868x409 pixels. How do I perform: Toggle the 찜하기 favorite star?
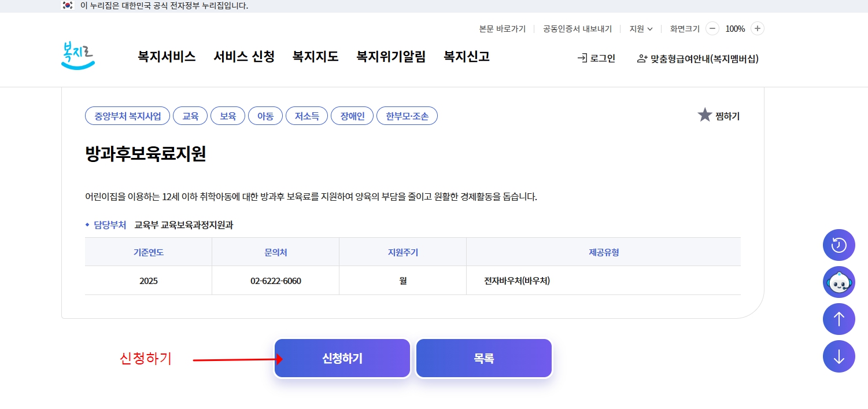[704, 115]
